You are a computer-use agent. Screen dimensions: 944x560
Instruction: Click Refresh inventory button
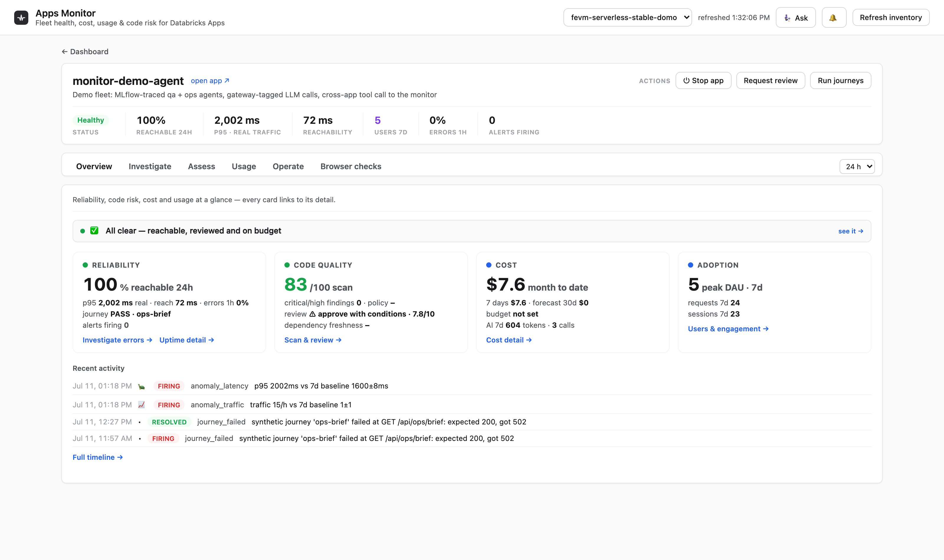tap(891, 18)
